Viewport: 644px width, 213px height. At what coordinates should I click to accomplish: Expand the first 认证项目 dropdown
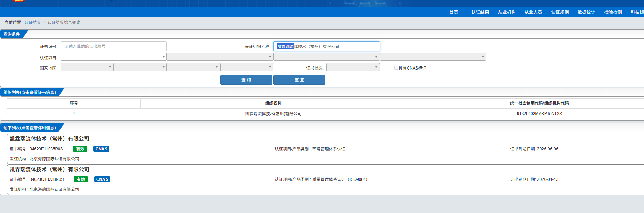pyautogui.click(x=114, y=57)
